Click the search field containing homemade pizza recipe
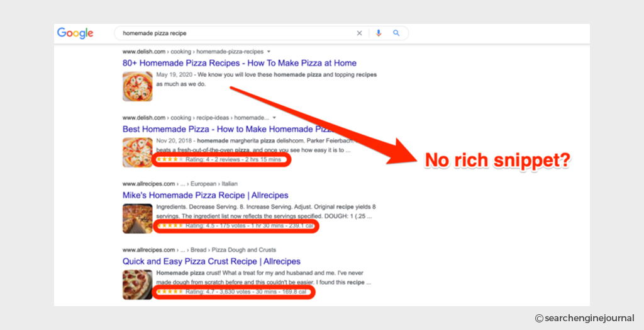Viewport: 644px width, 330px height. click(x=261, y=33)
